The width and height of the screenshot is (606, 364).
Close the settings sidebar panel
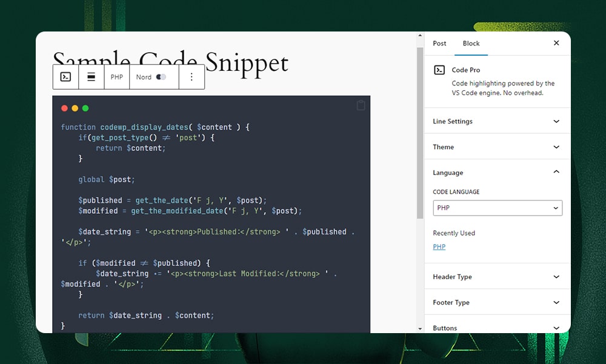click(x=556, y=43)
